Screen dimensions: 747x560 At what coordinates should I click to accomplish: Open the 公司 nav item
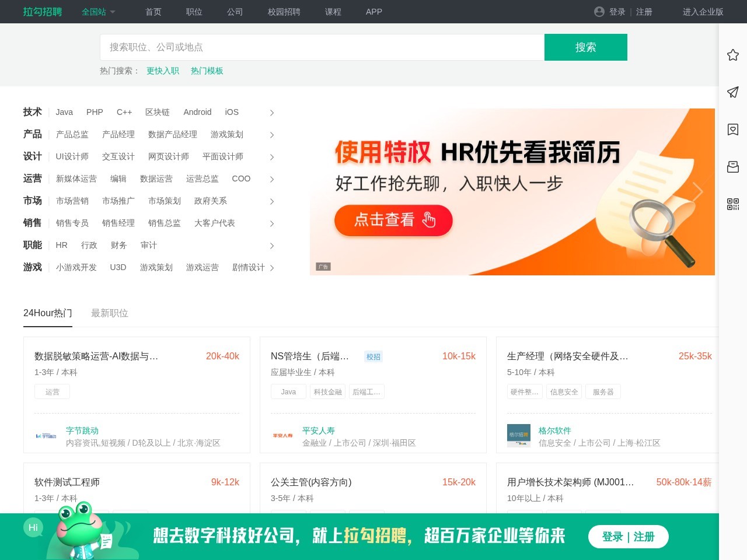pyautogui.click(x=235, y=12)
